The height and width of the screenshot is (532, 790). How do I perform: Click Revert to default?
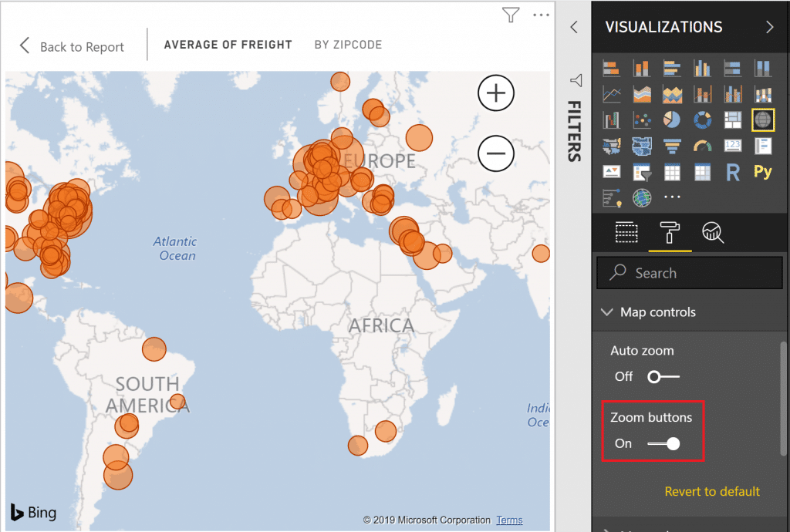(712, 491)
